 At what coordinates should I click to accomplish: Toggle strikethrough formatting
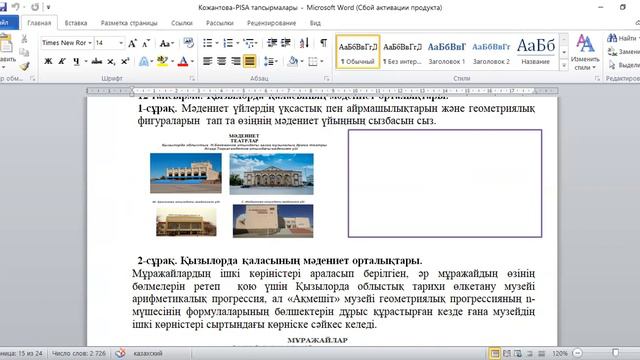97,61
